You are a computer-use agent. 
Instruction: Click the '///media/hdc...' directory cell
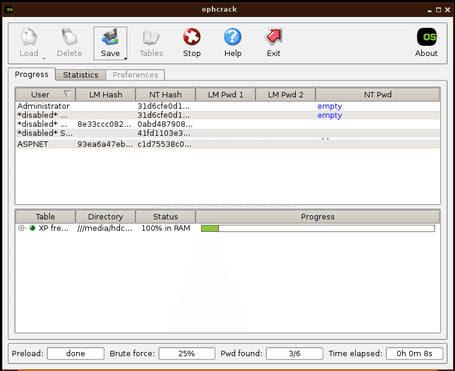coord(105,228)
